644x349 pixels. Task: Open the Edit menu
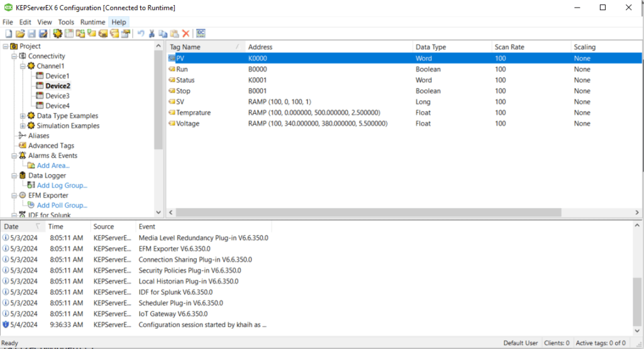pyautogui.click(x=25, y=22)
